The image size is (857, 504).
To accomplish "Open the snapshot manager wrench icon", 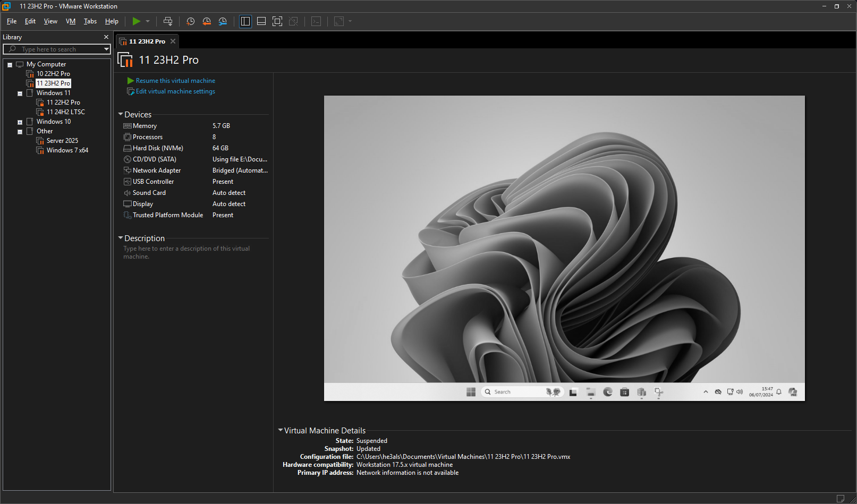I will coord(223,21).
